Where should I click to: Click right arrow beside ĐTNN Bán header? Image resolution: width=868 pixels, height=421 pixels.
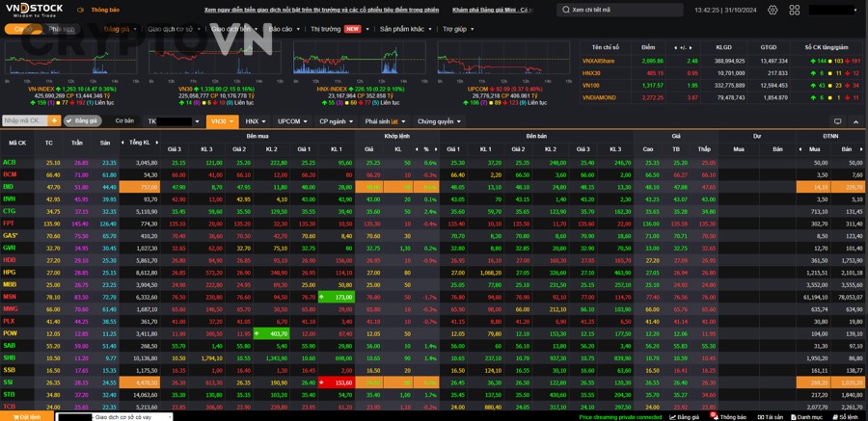[862, 149]
